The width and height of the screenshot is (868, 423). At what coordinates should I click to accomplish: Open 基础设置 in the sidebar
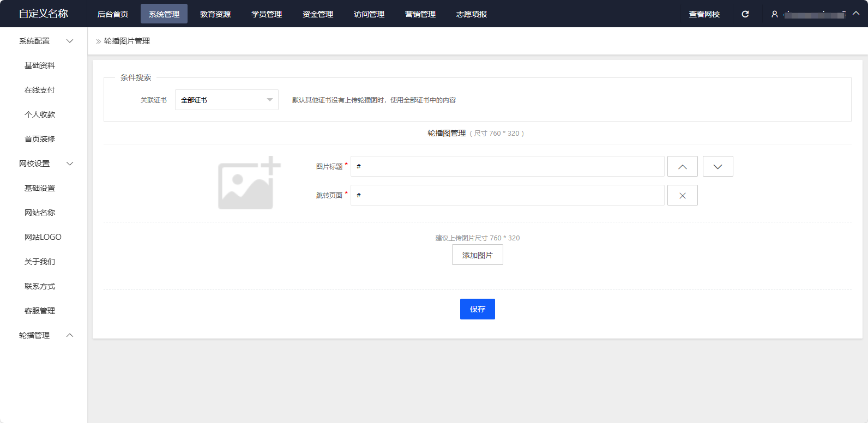coord(40,188)
